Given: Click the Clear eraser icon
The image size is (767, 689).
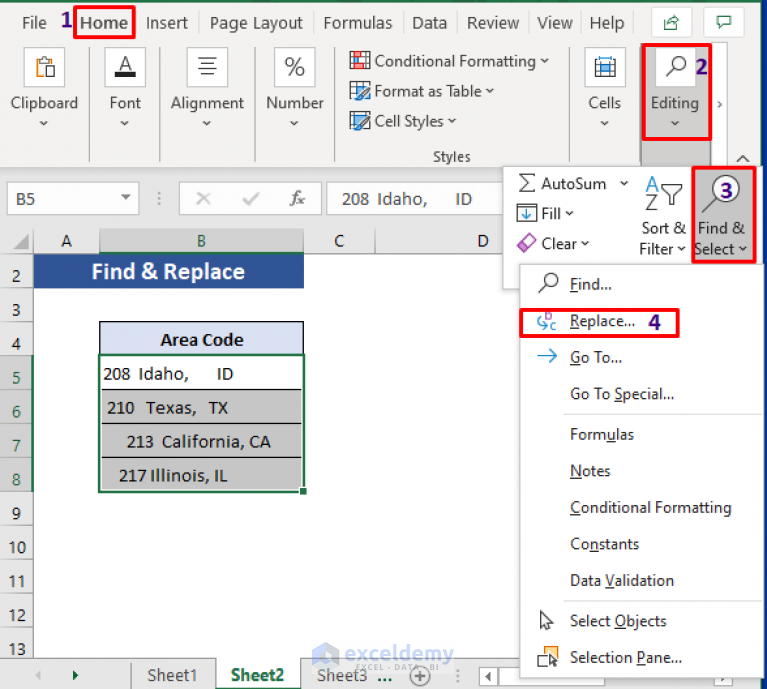Looking at the screenshot, I should click(x=526, y=243).
